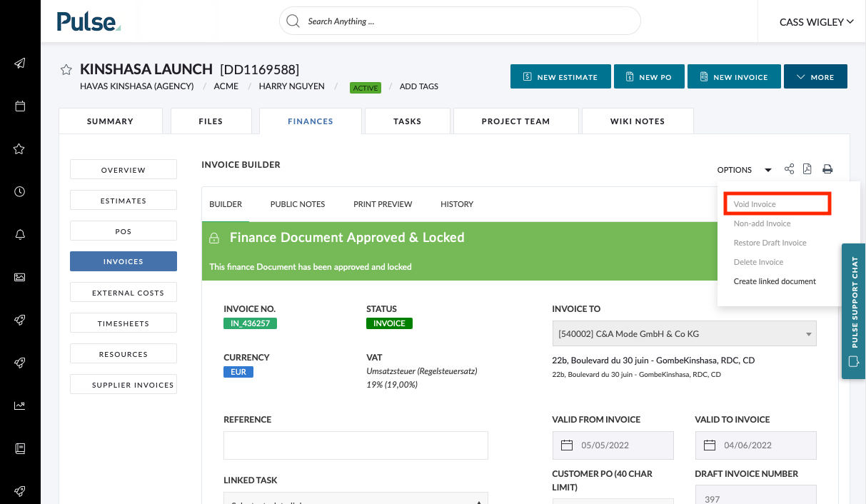Switch to the Tasks tab
This screenshot has width=866, height=504.
click(408, 121)
